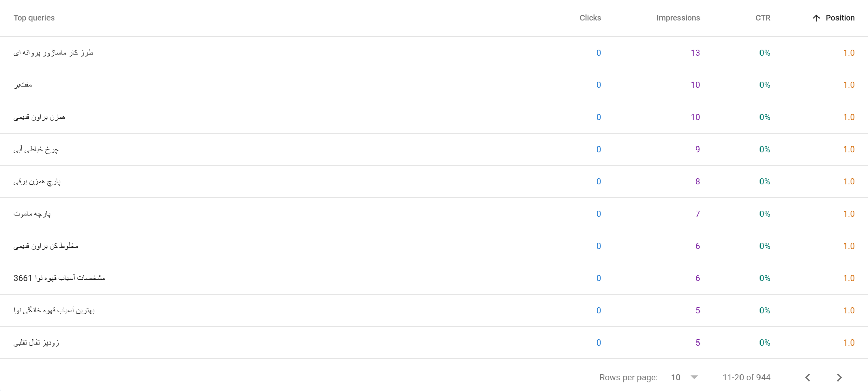Select the last query row in the table
This screenshot has height=391, width=868.
[434, 343]
